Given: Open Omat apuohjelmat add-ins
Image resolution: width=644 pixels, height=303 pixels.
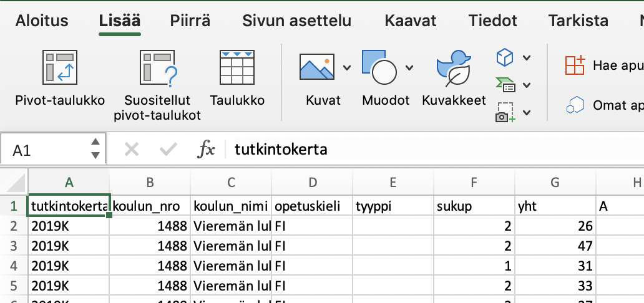Looking at the screenshot, I should tap(604, 105).
